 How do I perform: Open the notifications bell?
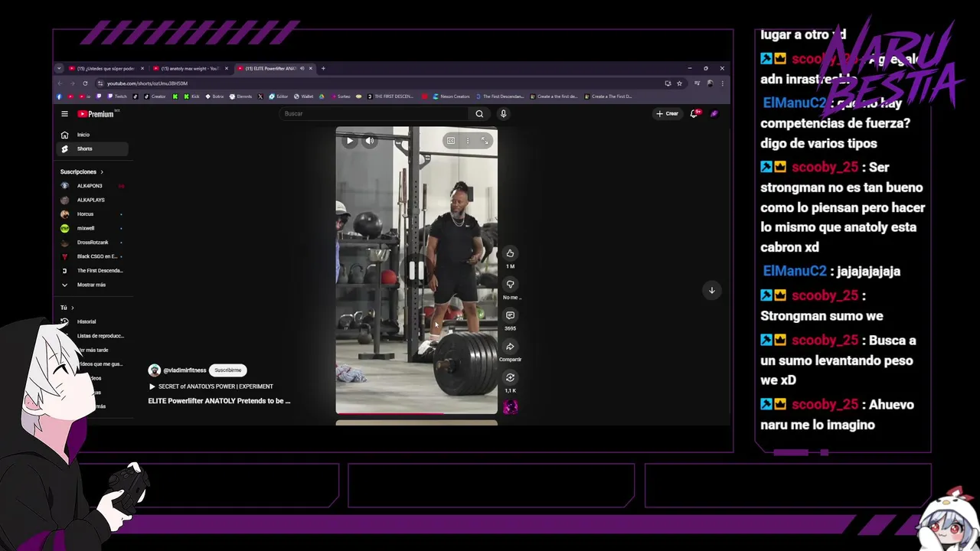[x=694, y=113]
